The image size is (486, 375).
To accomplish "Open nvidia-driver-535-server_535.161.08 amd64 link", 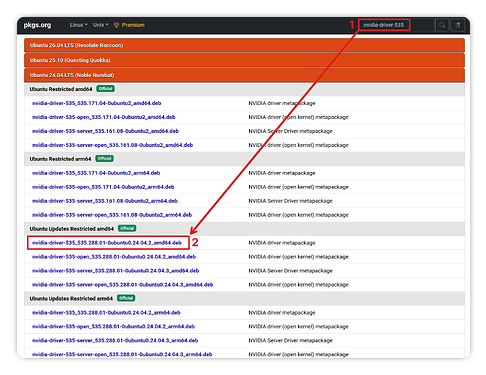I will [x=105, y=131].
